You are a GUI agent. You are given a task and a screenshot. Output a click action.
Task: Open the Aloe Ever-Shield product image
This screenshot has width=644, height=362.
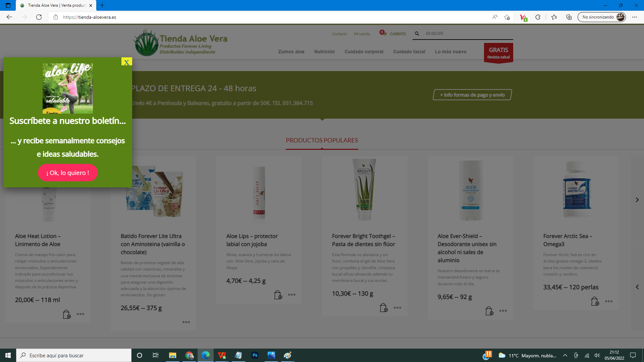pyautogui.click(x=471, y=190)
